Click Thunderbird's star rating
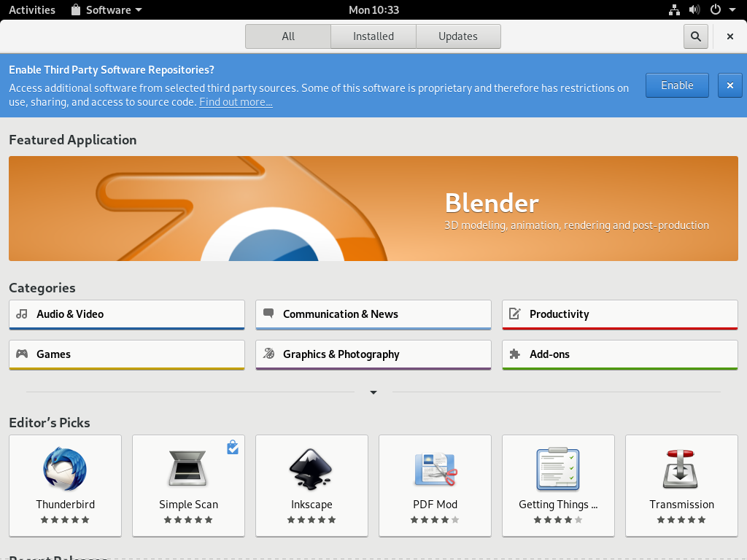Viewport: 747px width, 560px height. [x=65, y=519]
